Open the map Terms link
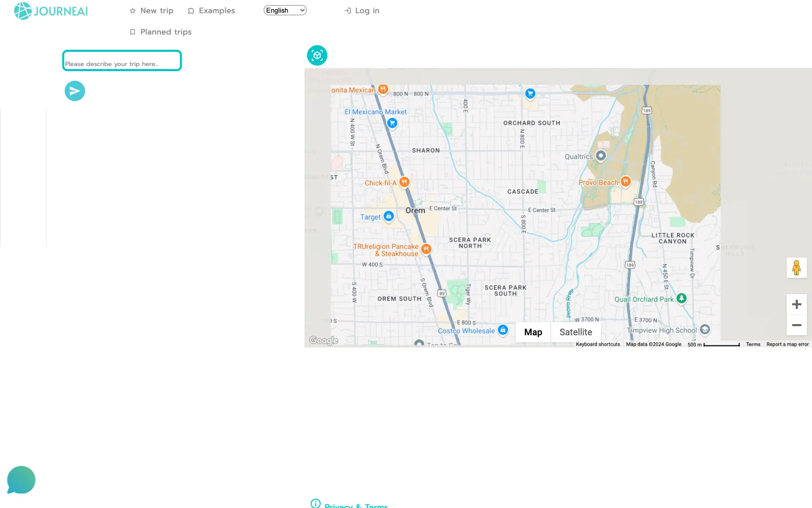 point(753,344)
